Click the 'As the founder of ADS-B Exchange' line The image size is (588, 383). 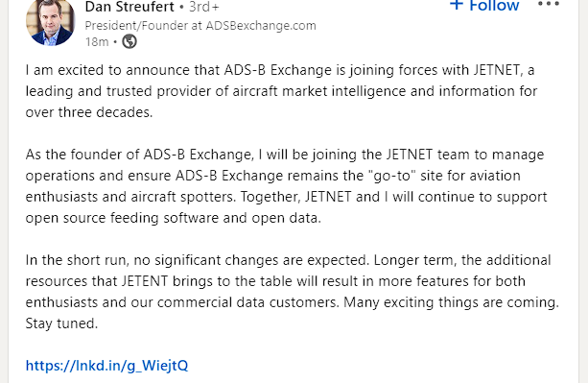coord(285,155)
